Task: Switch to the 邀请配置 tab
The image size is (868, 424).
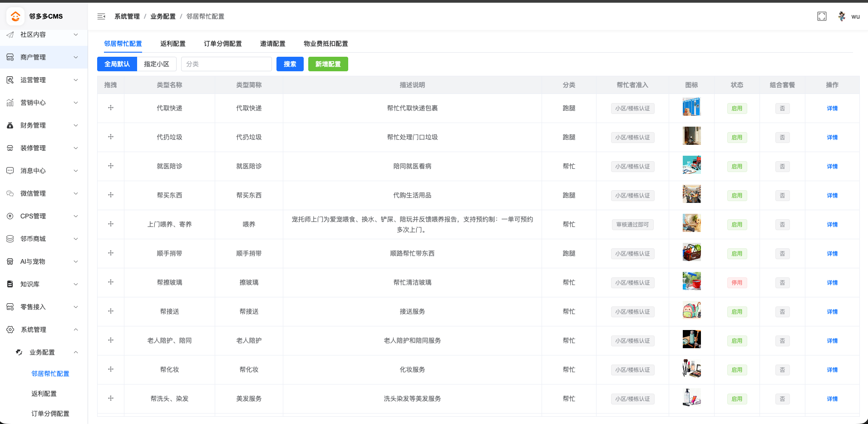Action: tap(273, 44)
